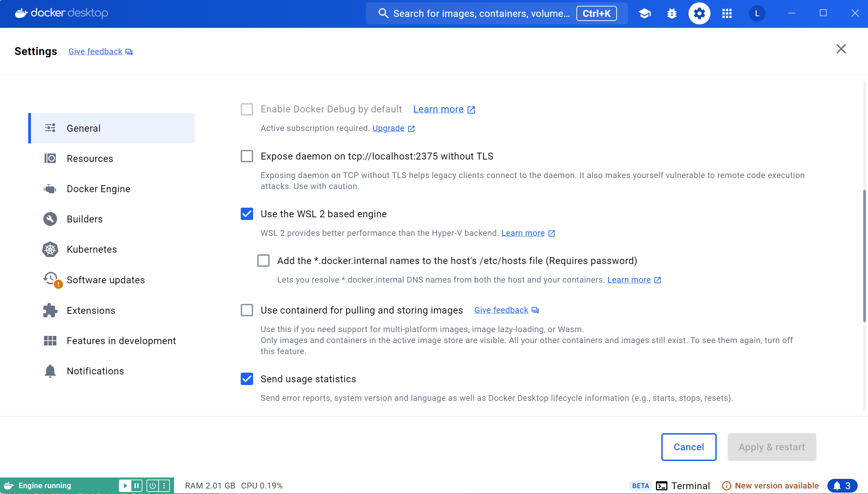This screenshot has height=494, width=868.
Task: Open Extensions settings
Action: coord(111,310)
